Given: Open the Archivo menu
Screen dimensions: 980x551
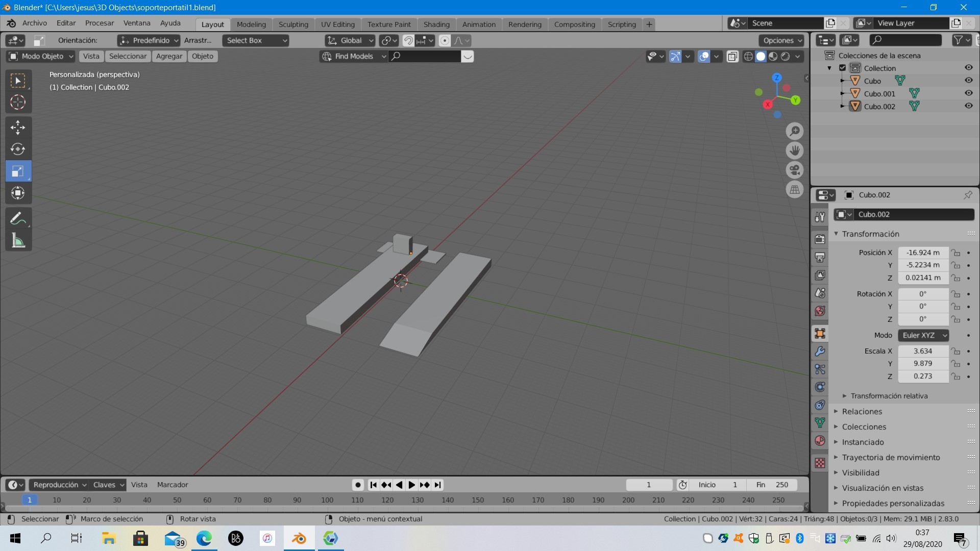Looking at the screenshot, I should (34, 23).
